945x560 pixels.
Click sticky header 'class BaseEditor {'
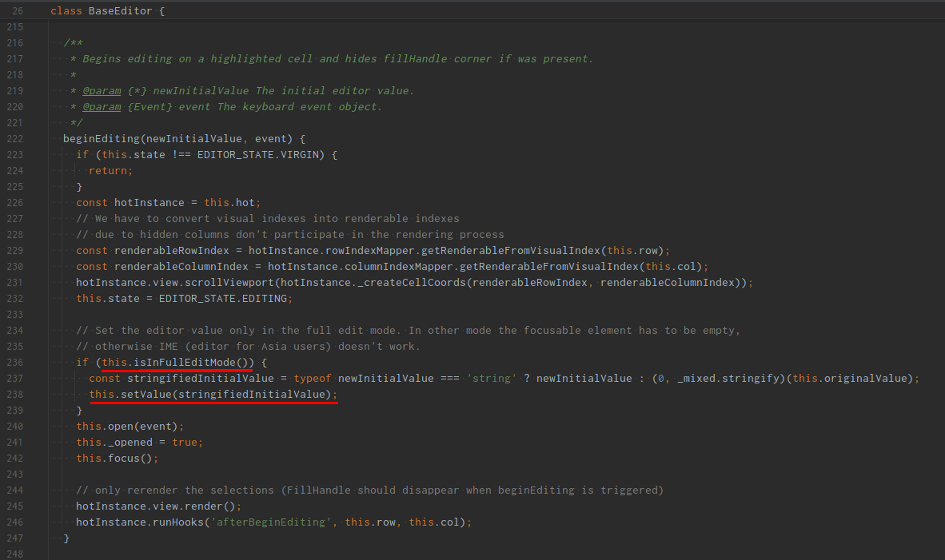pyautogui.click(x=107, y=11)
